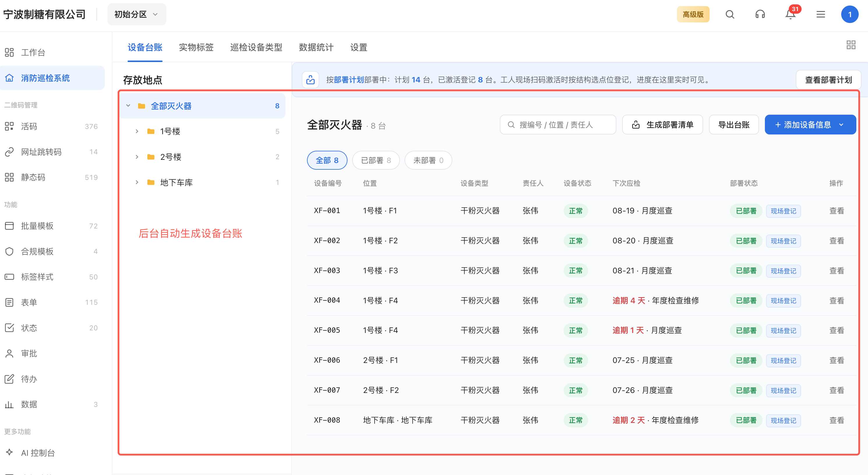Select 2号楼 folder label in tree
Image resolution: width=868 pixels, height=475 pixels.
(x=170, y=157)
